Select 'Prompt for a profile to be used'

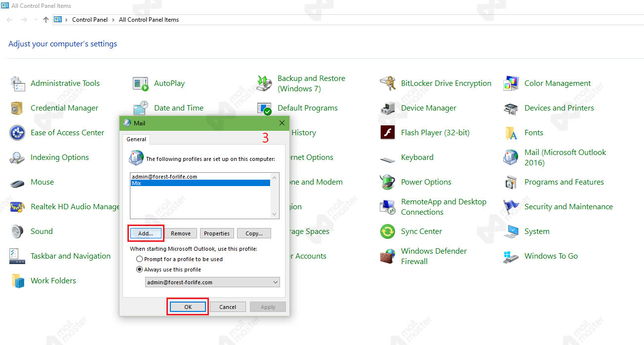click(x=140, y=259)
